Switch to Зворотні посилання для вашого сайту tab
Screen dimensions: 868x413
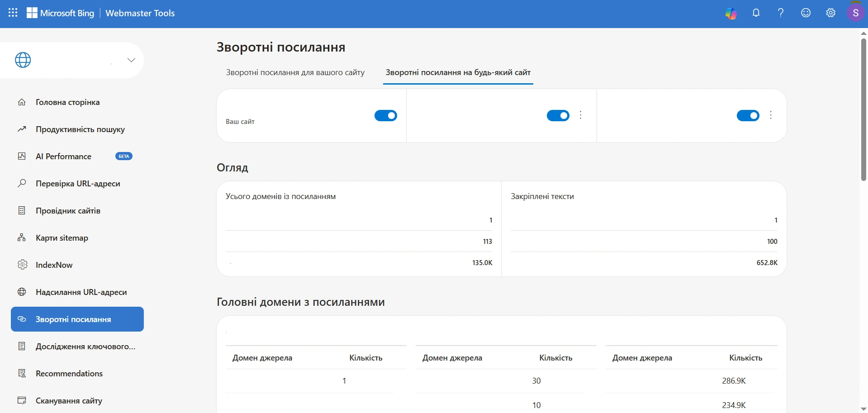click(x=295, y=72)
